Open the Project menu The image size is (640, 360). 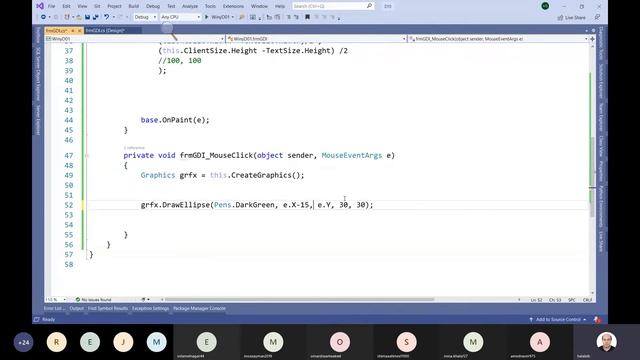114,7
